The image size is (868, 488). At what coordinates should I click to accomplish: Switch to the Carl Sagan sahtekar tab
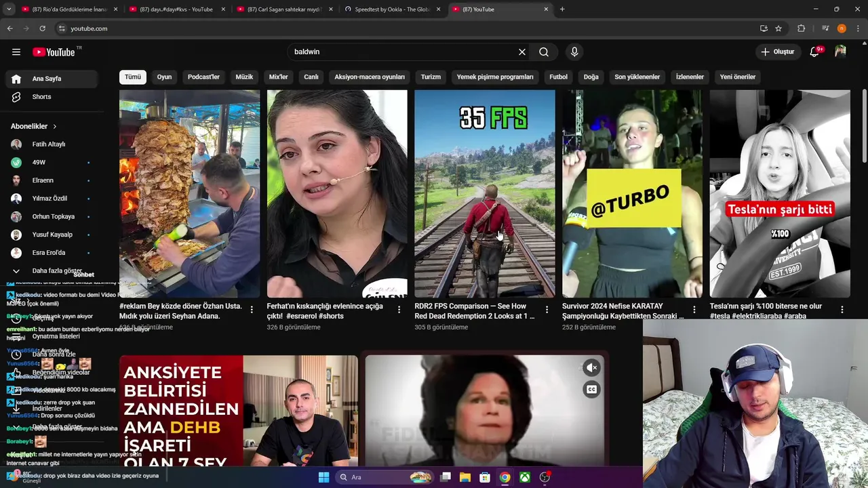pos(284,9)
